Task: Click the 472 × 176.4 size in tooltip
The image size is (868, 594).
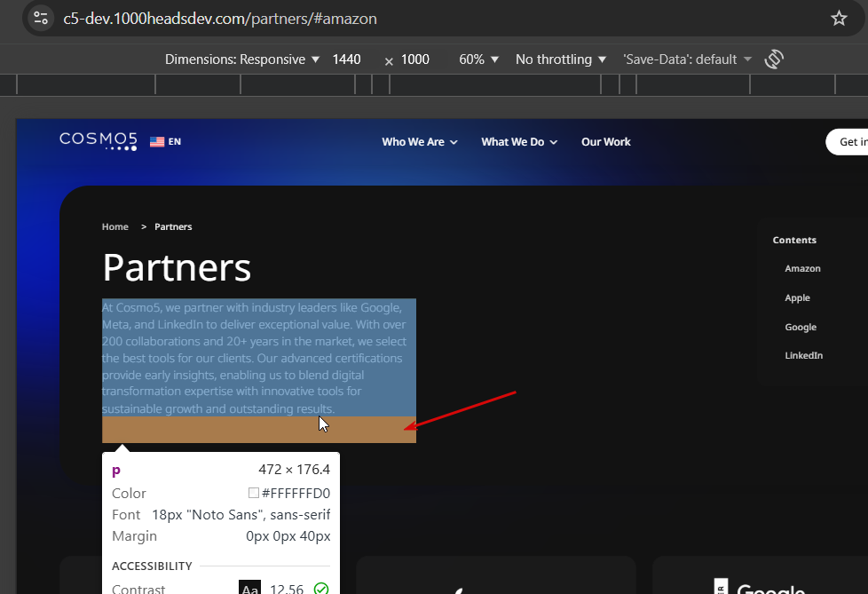Action: pyautogui.click(x=294, y=470)
